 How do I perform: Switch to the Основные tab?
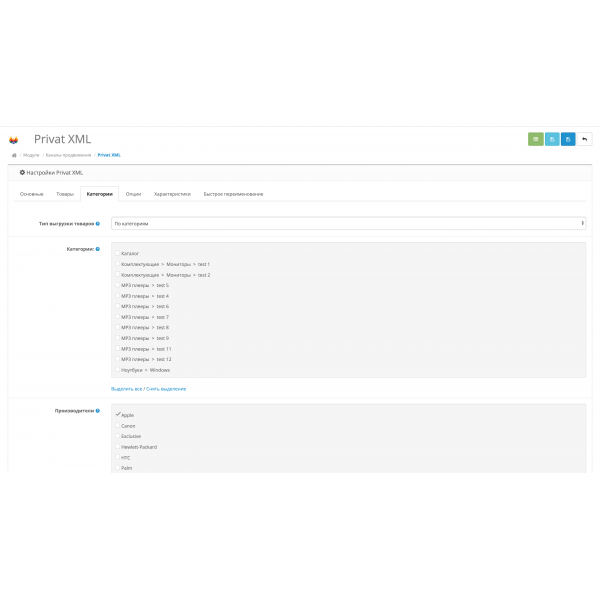pos(31,194)
